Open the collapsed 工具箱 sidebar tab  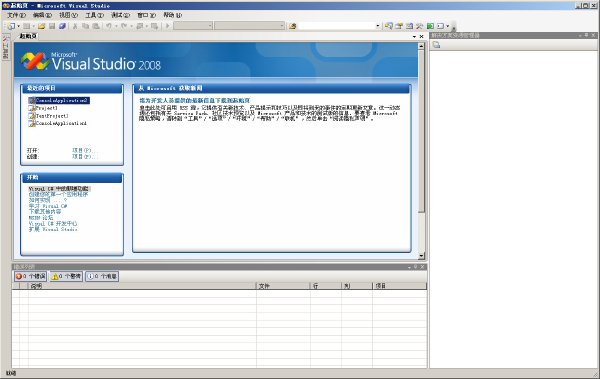pos(6,47)
